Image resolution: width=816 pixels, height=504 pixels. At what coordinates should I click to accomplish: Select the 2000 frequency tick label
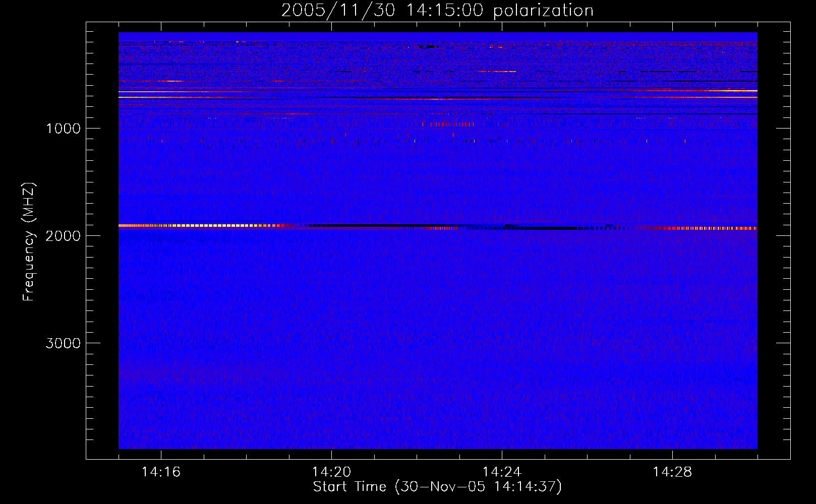tap(63, 236)
